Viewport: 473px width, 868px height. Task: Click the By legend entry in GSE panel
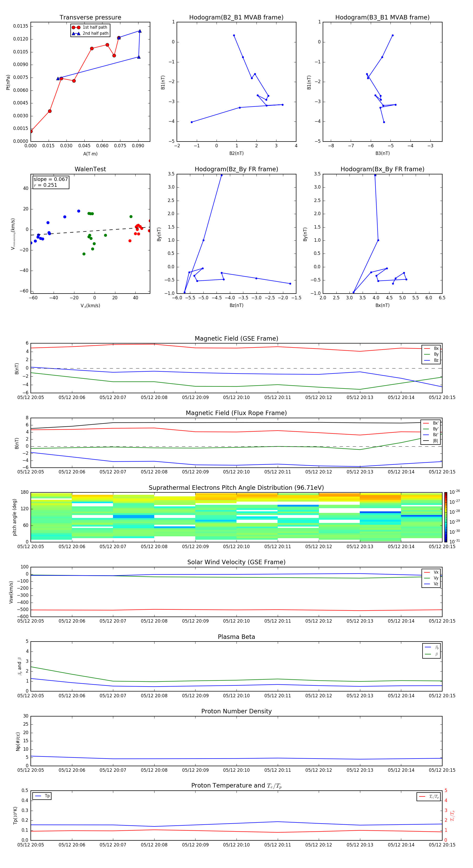click(431, 354)
